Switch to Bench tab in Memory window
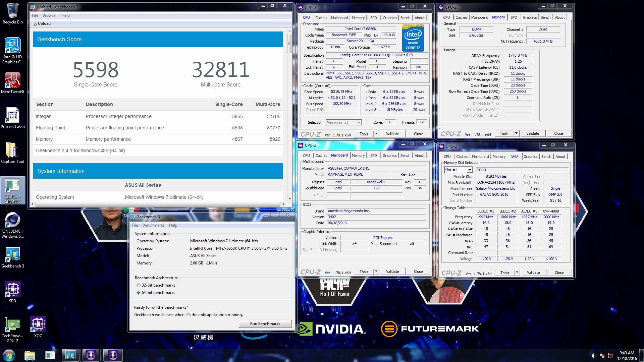644x362 pixels. 545,17
